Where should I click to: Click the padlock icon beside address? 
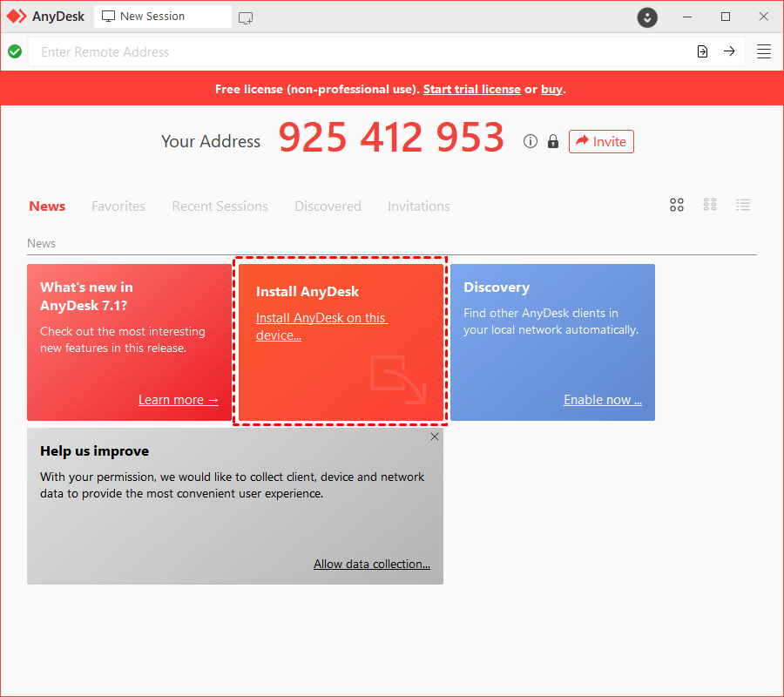point(552,141)
